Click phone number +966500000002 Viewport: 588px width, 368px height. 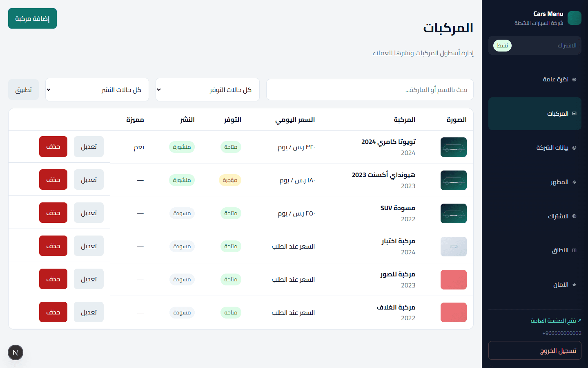562,333
